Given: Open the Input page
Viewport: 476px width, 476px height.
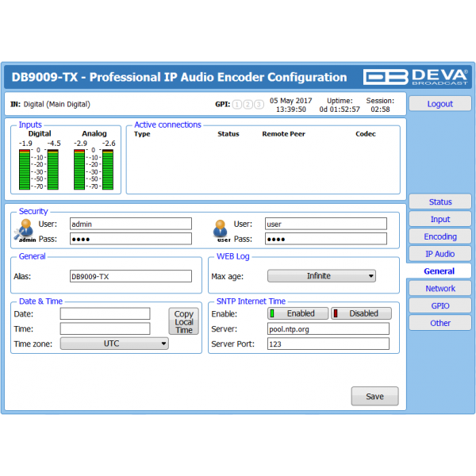Looking at the screenshot, I should [x=440, y=219].
